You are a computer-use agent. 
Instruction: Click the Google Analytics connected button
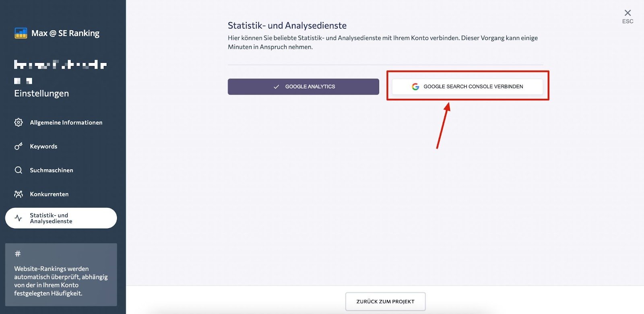pos(303,87)
